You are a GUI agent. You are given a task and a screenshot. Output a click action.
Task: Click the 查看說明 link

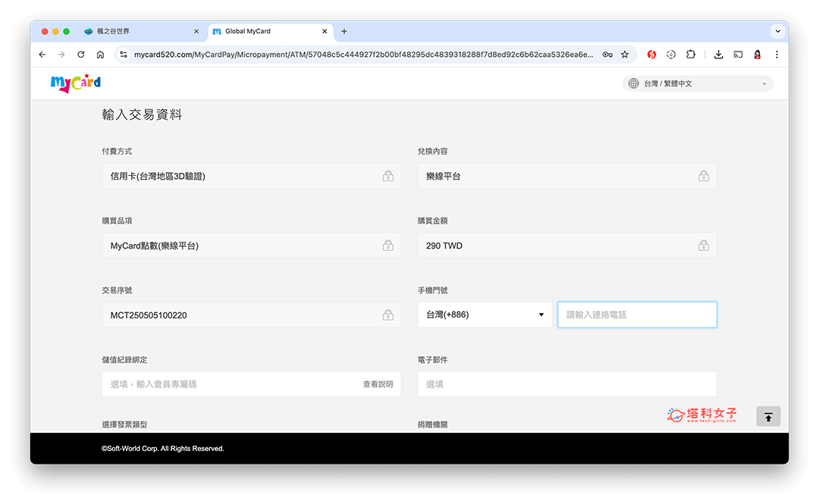378,384
